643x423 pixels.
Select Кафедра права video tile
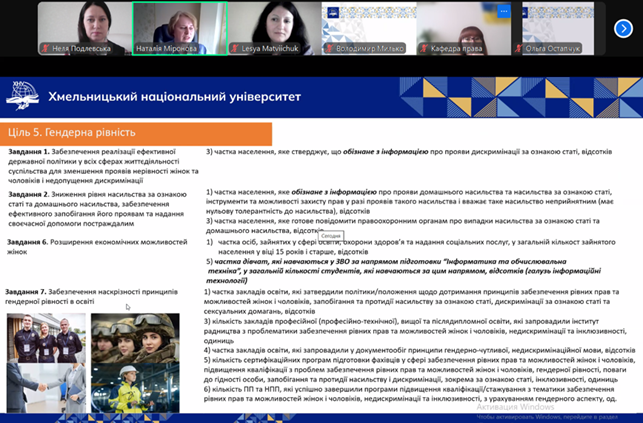click(x=464, y=28)
